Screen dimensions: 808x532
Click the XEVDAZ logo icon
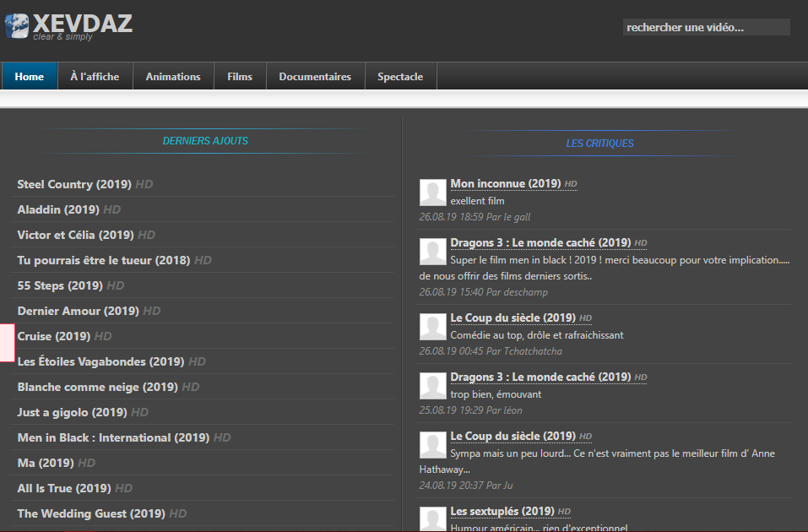(x=17, y=26)
